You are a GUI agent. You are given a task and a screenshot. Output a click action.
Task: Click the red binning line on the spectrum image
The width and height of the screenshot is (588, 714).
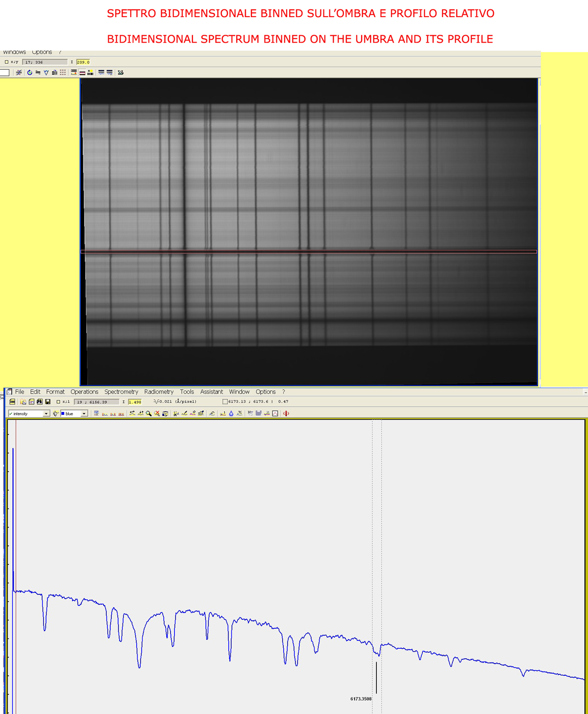309,252
